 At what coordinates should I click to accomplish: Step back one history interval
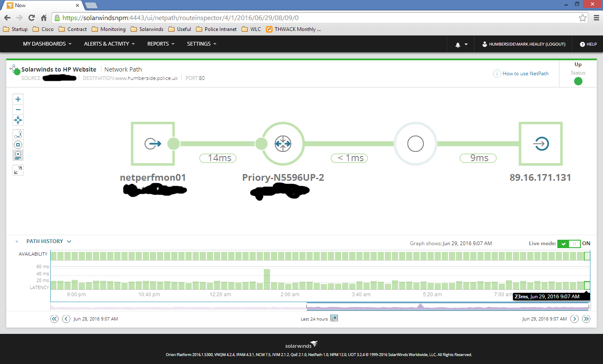(66, 319)
